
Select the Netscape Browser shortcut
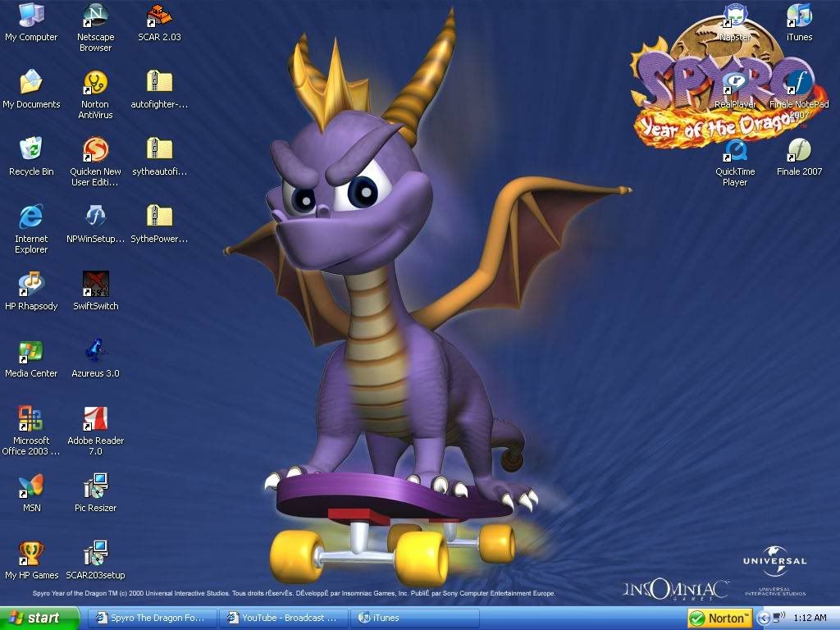pos(95,16)
